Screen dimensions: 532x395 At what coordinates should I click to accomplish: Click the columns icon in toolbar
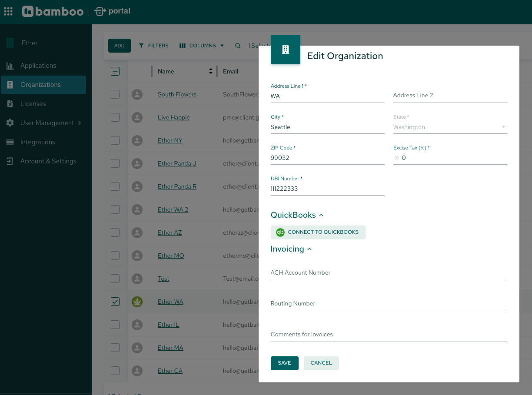click(183, 46)
